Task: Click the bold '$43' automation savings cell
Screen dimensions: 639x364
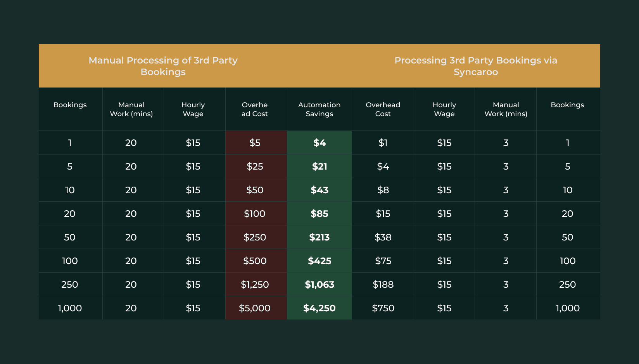Action: (319, 190)
